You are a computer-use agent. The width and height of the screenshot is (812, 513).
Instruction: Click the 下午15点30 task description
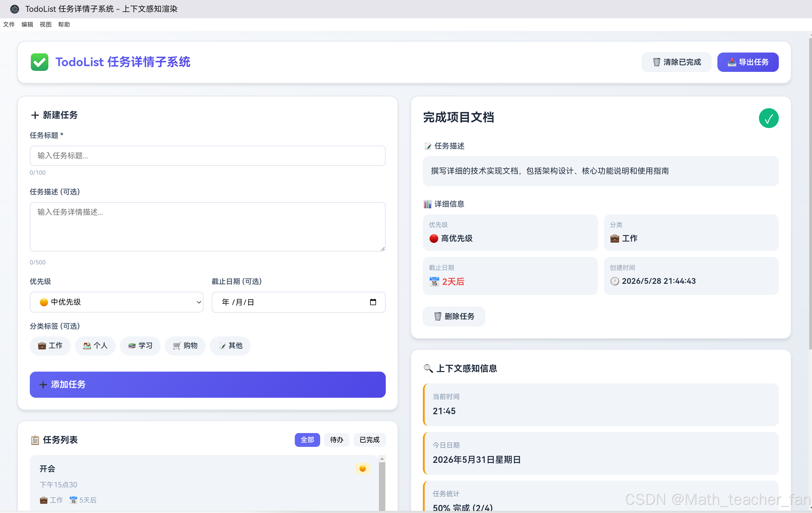click(58, 485)
